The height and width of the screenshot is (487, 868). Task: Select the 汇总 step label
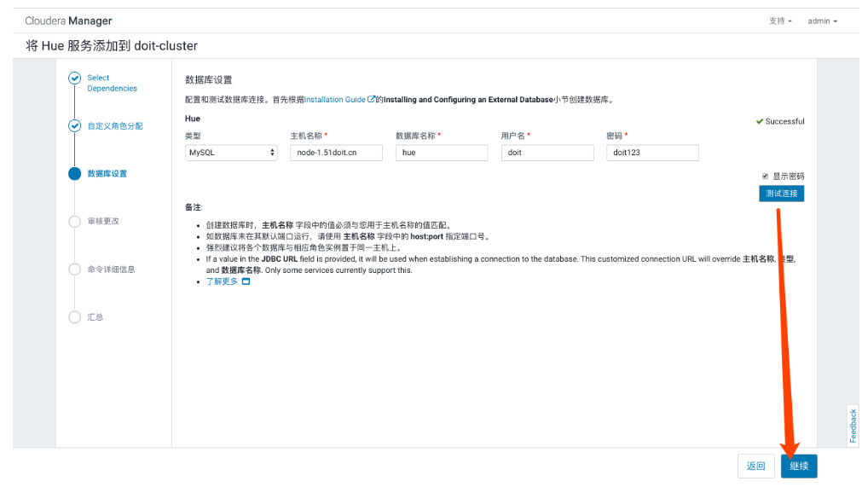point(95,317)
